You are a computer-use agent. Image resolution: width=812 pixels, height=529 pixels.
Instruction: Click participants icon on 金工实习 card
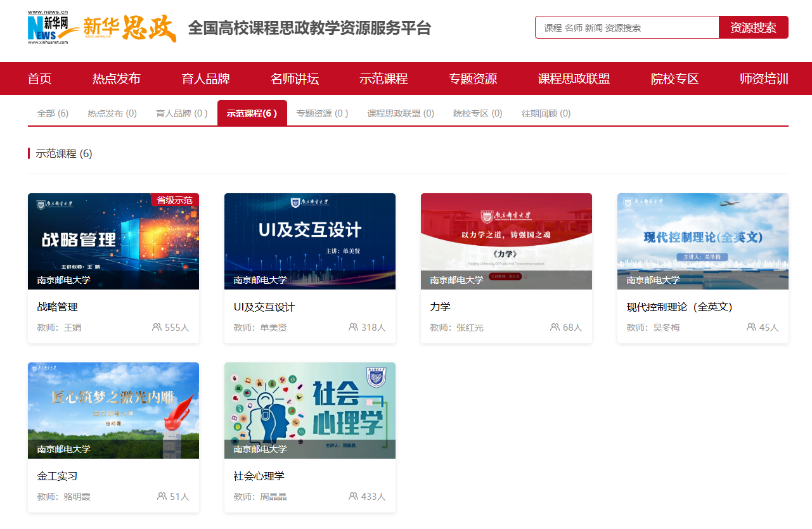click(x=162, y=497)
